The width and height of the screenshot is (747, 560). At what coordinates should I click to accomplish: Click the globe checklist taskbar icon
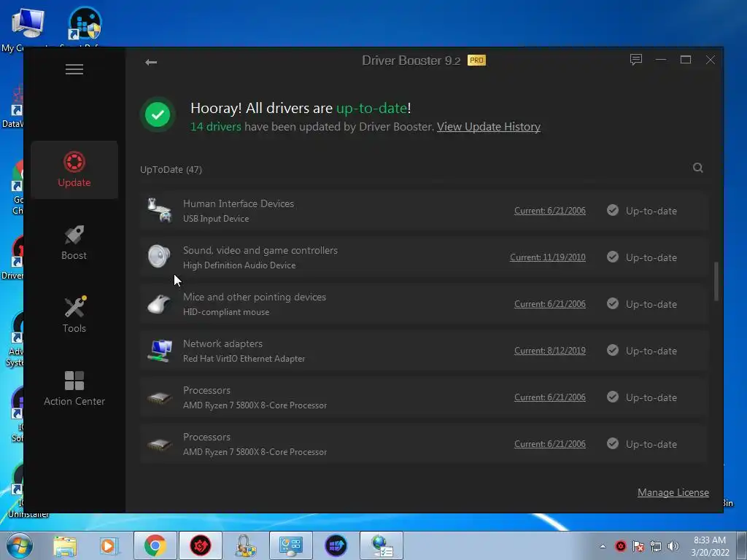pos(382,545)
